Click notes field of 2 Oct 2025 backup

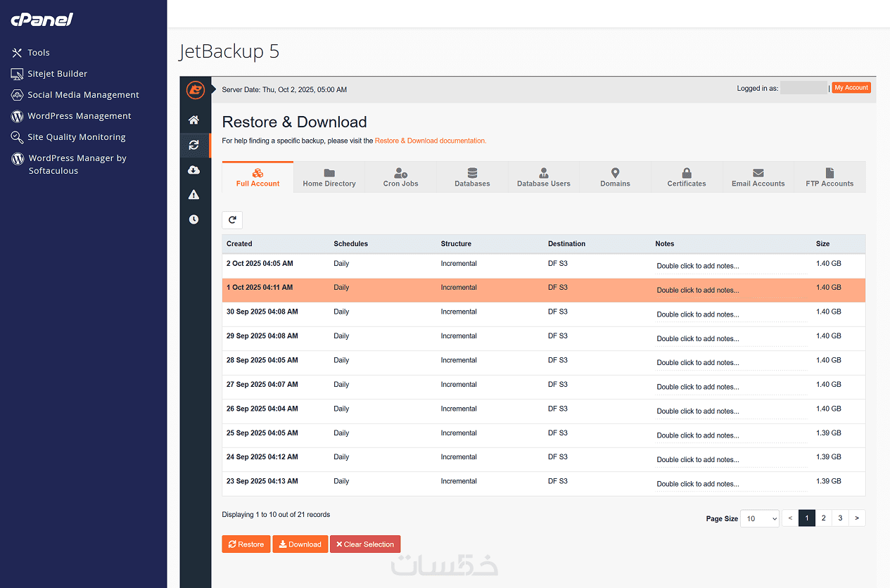732,266
